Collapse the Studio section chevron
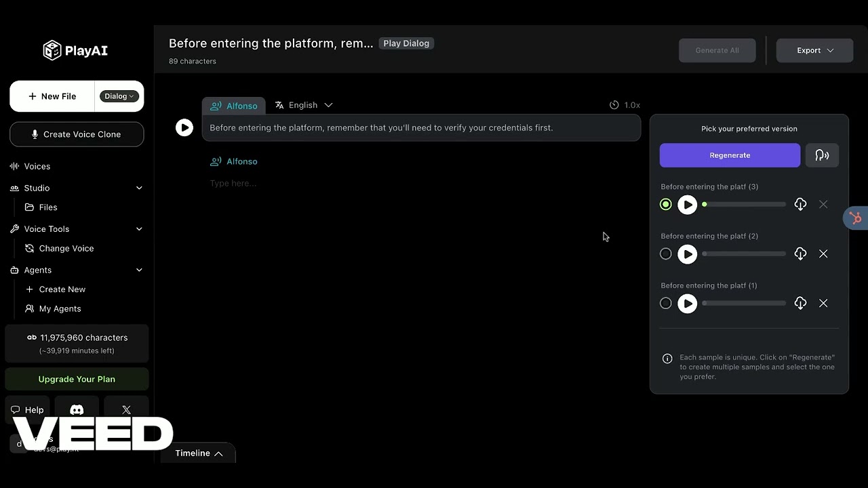868x488 pixels. pos(139,188)
